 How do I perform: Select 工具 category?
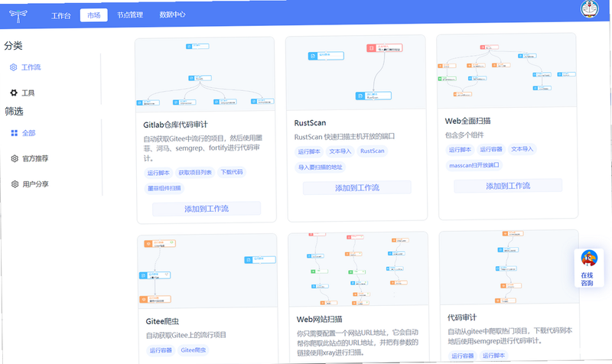click(28, 93)
